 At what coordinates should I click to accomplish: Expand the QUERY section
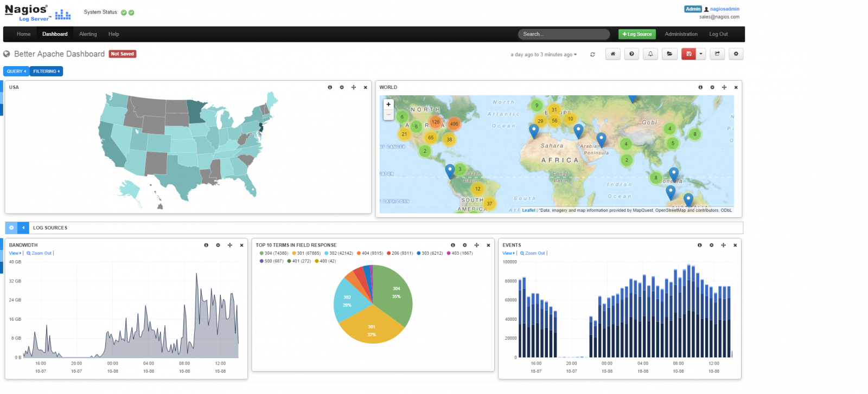point(16,71)
